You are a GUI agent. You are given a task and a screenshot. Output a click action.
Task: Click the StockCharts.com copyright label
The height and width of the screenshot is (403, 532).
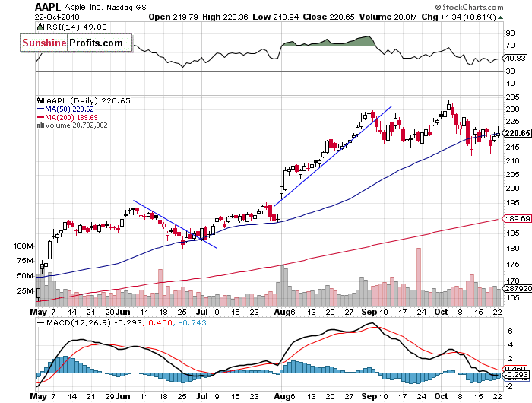point(469,7)
